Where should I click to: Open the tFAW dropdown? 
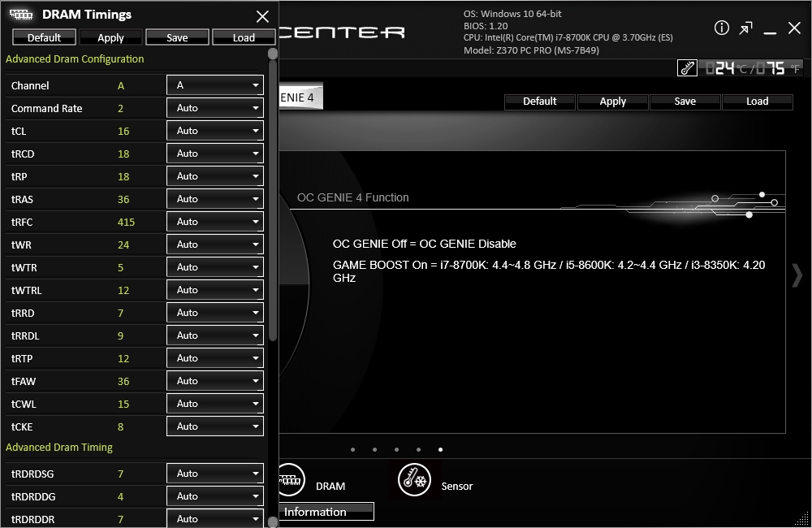click(215, 381)
